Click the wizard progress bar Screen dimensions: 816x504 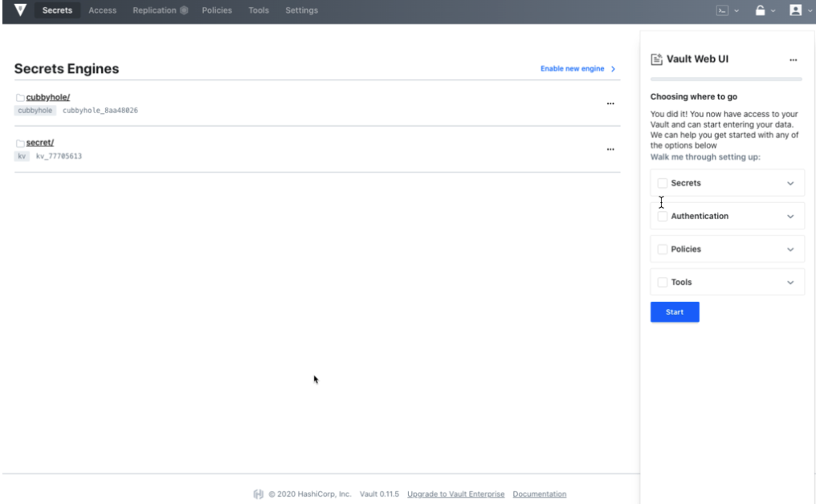tap(726, 79)
